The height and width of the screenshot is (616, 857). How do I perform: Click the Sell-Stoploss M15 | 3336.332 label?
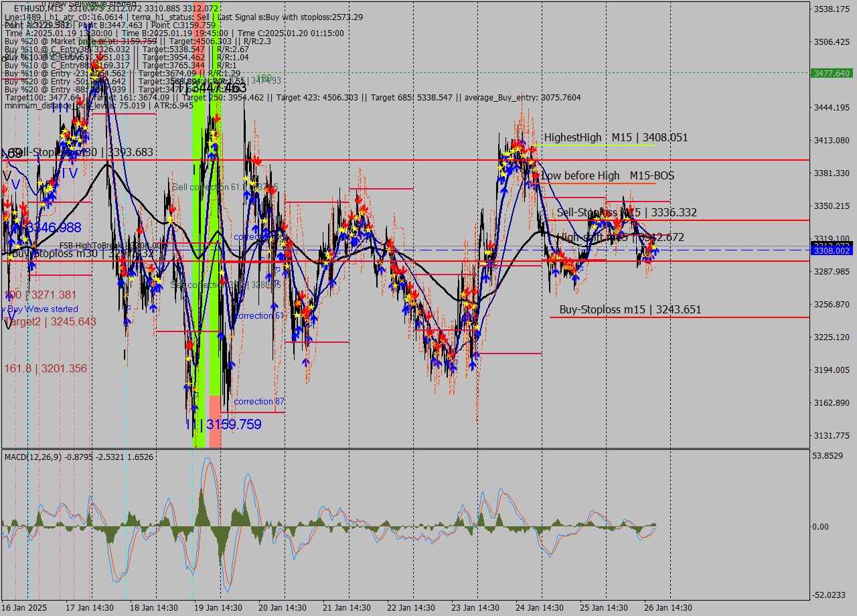pyautogui.click(x=627, y=212)
